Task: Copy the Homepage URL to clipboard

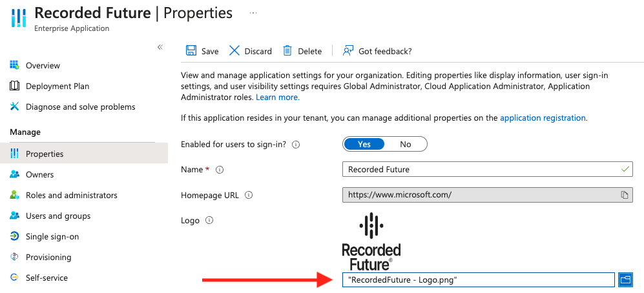Action: [625, 195]
